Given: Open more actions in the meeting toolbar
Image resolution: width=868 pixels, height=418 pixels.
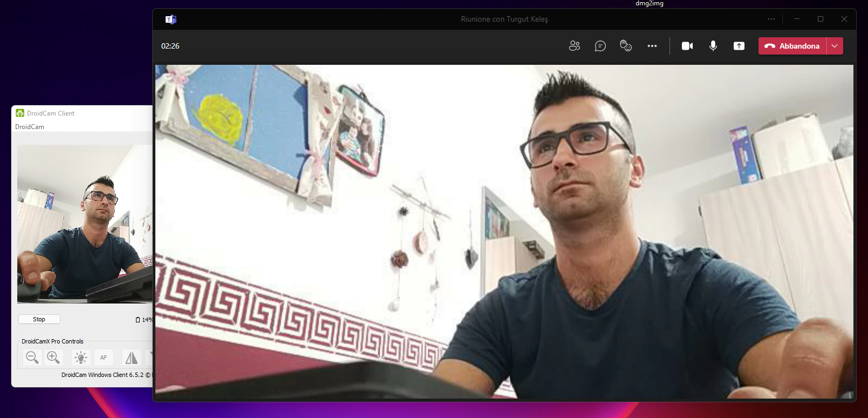Looking at the screenshot, I should click(652, 46).
